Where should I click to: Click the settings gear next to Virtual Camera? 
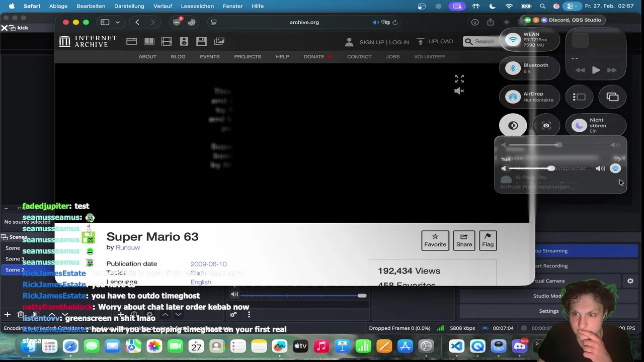click(630, 281)
